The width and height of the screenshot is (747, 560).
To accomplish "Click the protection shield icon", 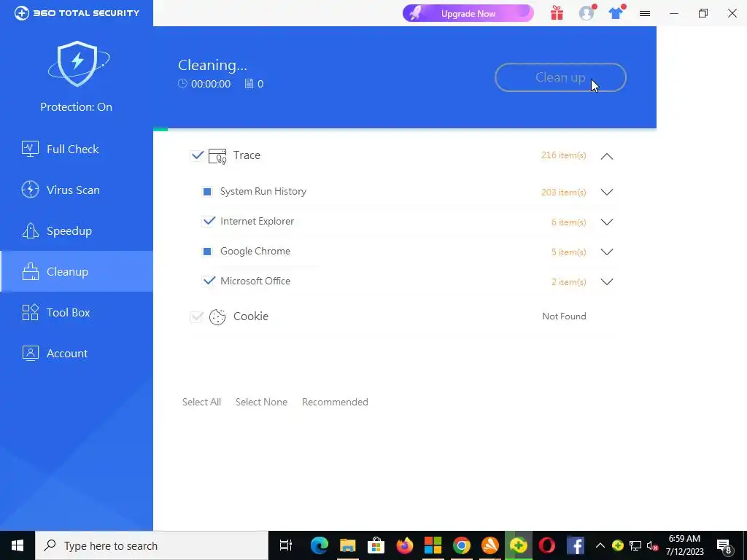I will (77, 63).
